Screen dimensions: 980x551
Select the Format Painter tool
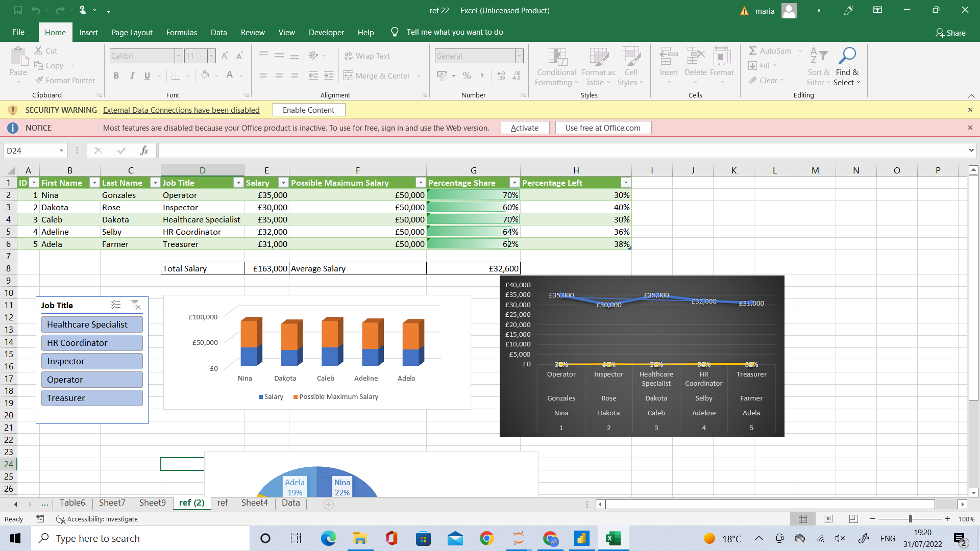[65, 80]
